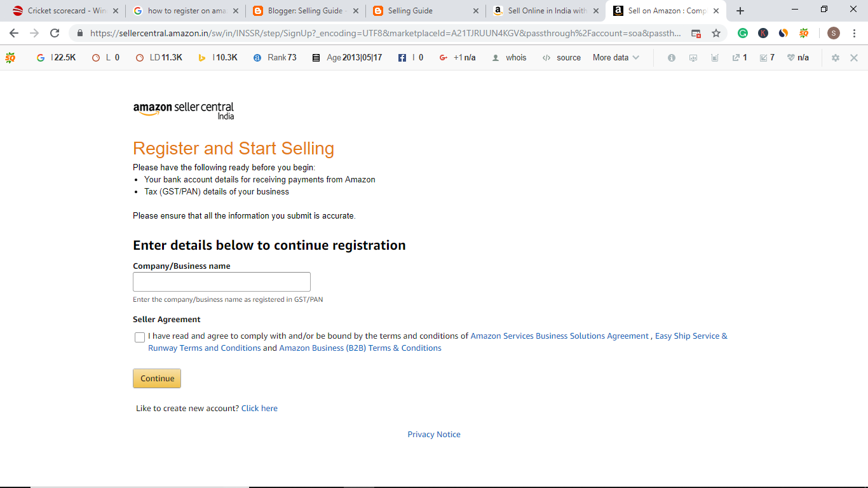Click the Continue button
Viewport: 868px width, 488px height.
point(157,378)
